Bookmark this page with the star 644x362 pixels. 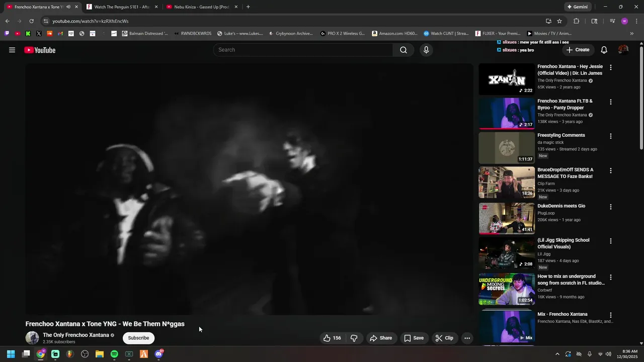click(x=559, y=21)
